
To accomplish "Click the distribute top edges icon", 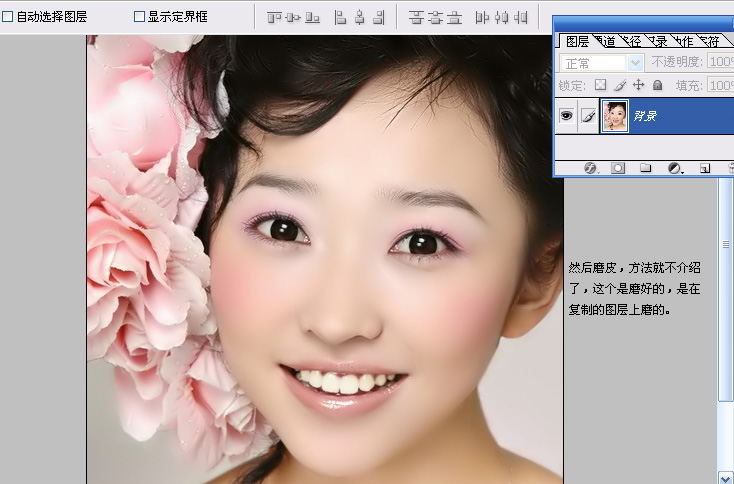I will coord(416,18).
